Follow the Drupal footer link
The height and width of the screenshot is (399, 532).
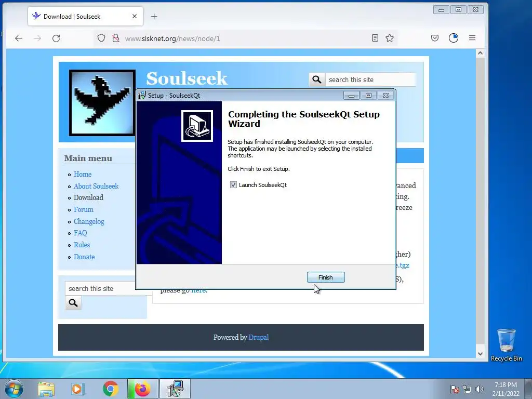(x=259, y=337)
